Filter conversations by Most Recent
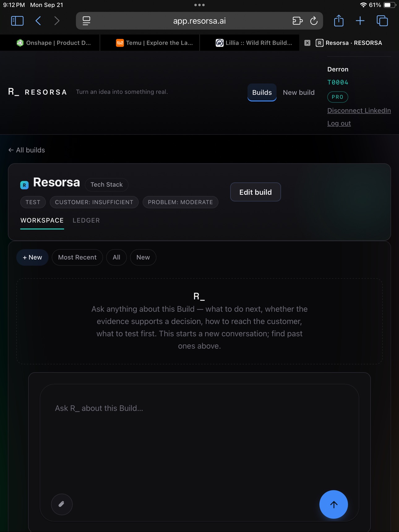Image resolution: width=399 pixels, height=532 pixels. coord(77,257)
